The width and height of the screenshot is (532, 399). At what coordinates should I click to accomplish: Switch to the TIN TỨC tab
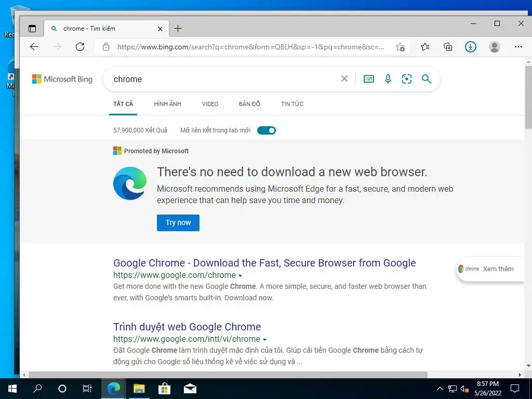click(292, 104)
